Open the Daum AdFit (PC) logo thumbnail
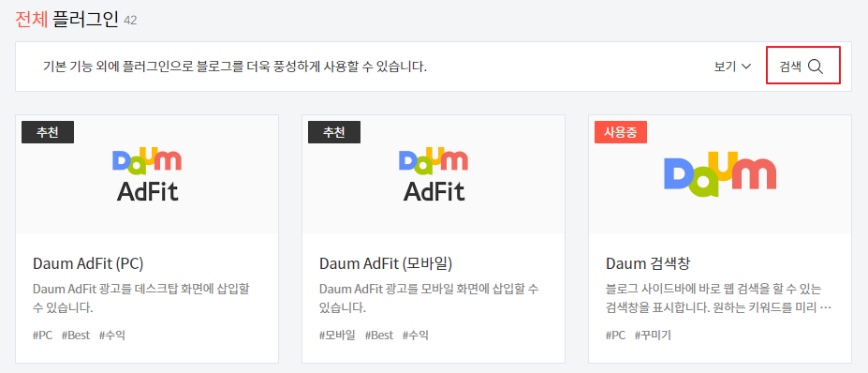The image size is (868, 373). (x=147, y=174)
